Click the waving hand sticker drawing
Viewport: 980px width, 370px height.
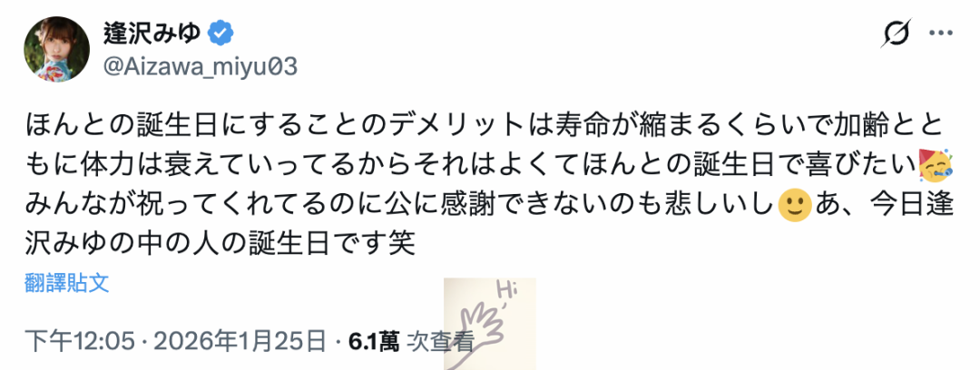478,329
